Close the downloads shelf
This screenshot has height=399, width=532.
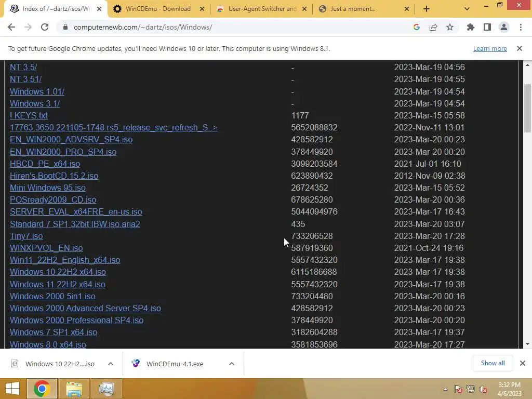click(523, 363)
